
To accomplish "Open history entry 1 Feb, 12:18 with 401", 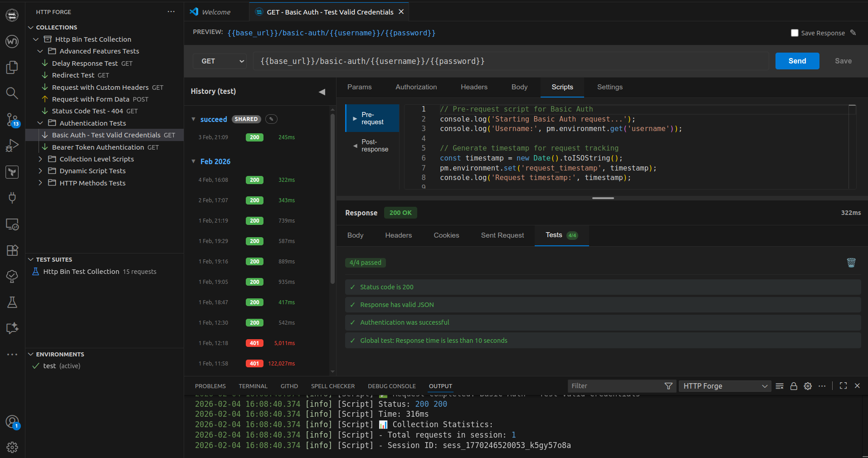I will pos(256,343).
